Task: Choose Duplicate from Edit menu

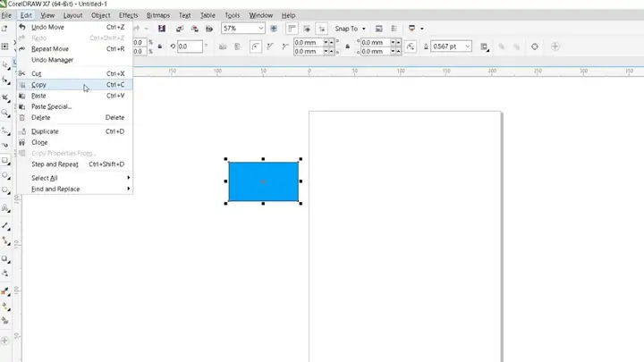Action: (x=75, y=131)
